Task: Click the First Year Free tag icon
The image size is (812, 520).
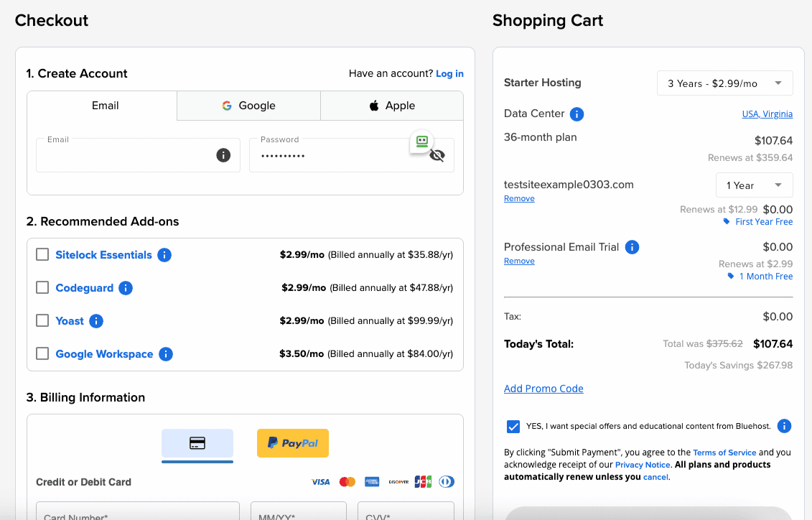Action: 726,222
